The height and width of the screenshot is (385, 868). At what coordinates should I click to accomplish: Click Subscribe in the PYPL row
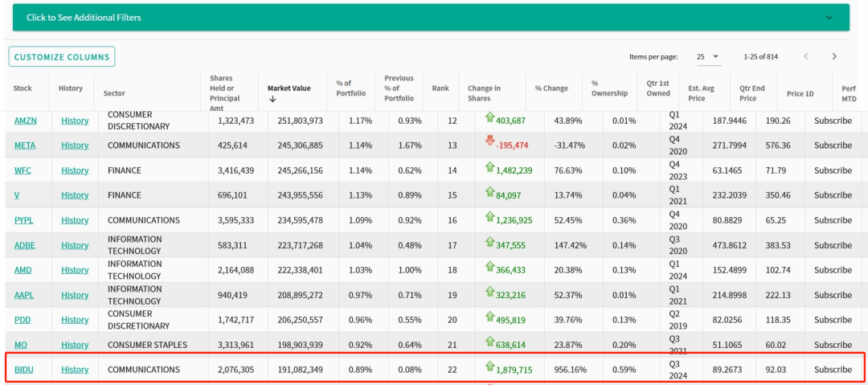point(833,220)
